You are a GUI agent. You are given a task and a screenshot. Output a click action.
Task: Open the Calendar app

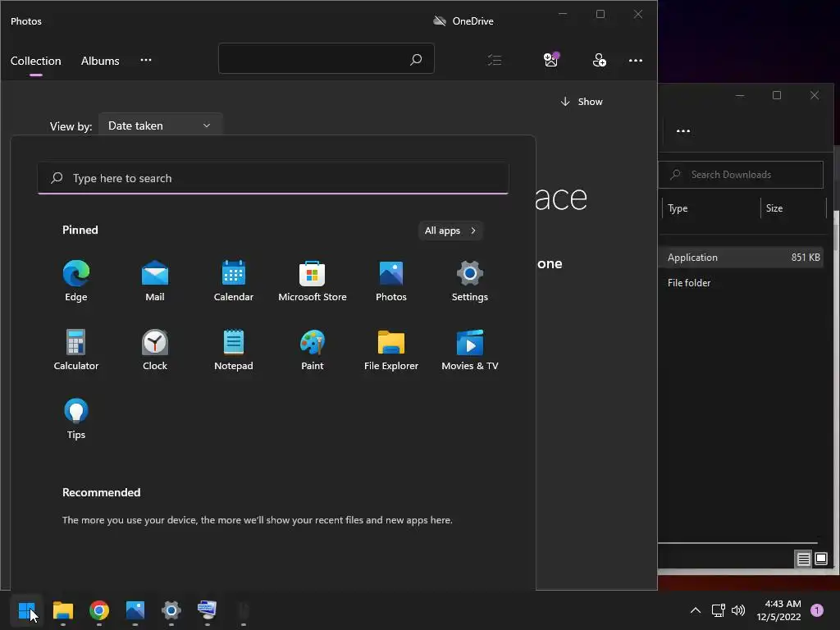tap(234, 281)
